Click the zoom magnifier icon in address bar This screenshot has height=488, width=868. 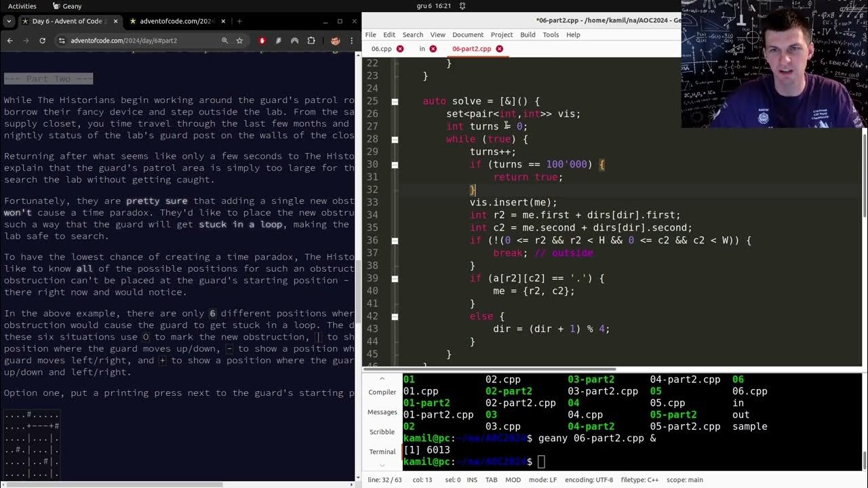click(224, 41)
